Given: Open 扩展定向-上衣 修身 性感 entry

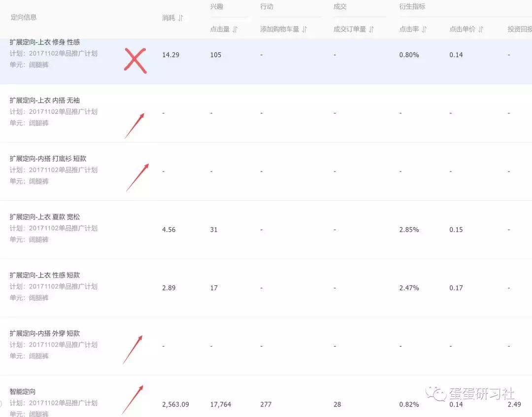Looking at the screenshot, I should point(43,42).
